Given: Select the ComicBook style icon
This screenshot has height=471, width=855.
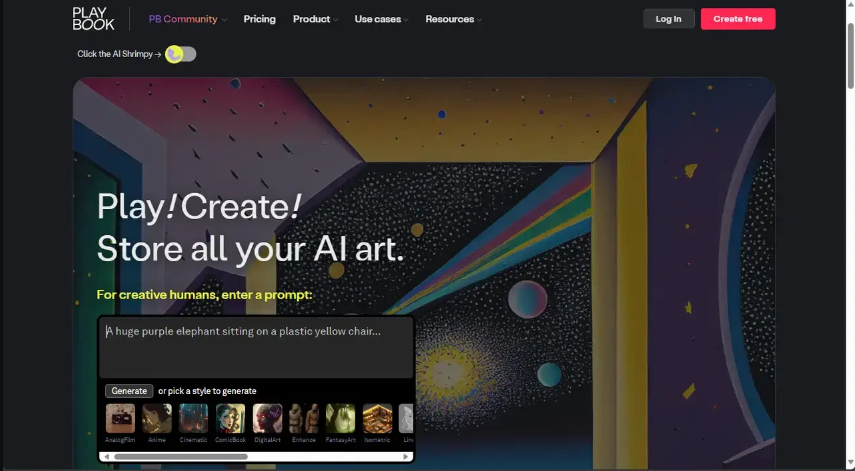Looking at the screenshot, I should (x=230, y=418).
